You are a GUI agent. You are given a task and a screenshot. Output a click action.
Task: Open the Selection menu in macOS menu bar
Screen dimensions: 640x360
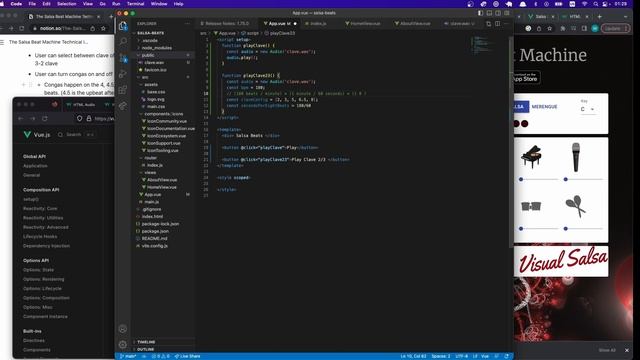click(x=67, y=4)
